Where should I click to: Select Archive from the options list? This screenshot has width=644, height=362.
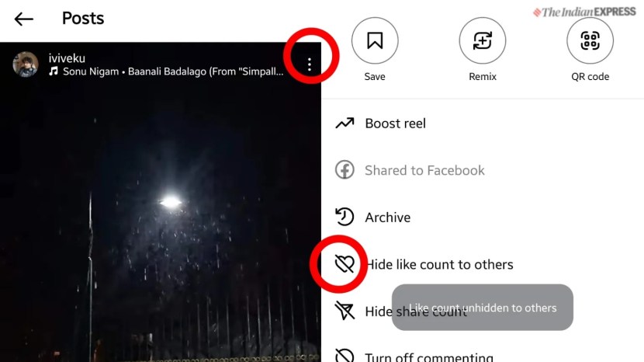click(483, 217)
